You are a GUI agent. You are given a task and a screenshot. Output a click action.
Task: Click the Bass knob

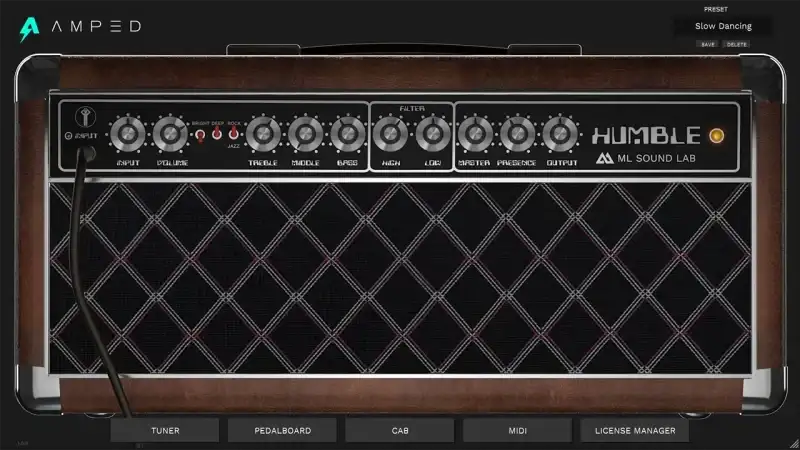(x=348, y=134)
